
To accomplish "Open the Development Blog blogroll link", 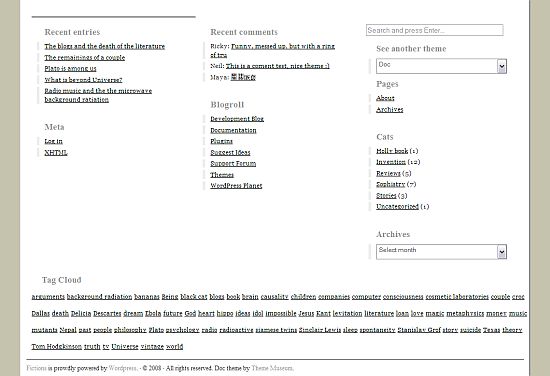I will 237,119.
